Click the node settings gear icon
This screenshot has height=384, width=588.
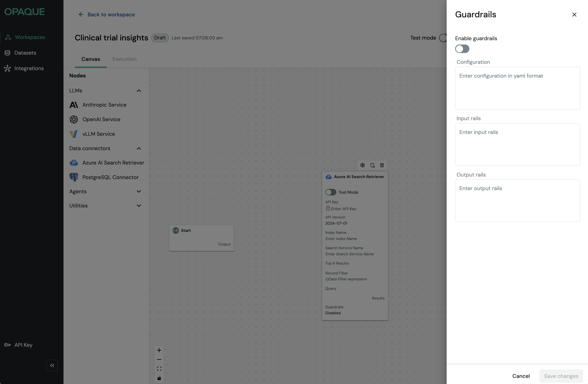362,165
